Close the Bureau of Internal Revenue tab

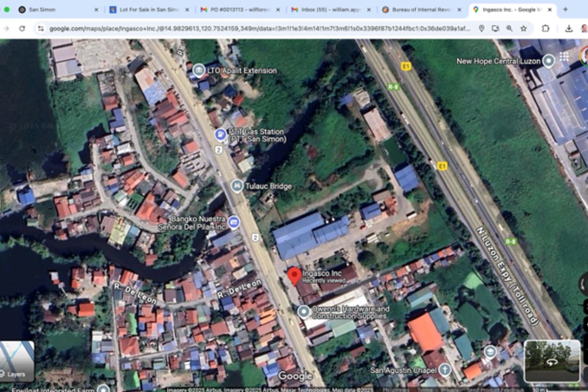pyautogui.click(x=459, y=10)
